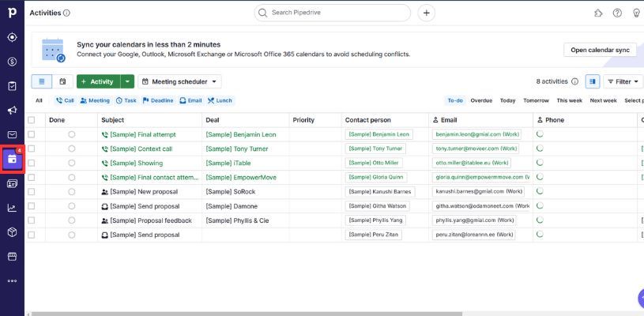Open Marketplace store icon in sidebar

pyautogui.click(x=12, y=257)
